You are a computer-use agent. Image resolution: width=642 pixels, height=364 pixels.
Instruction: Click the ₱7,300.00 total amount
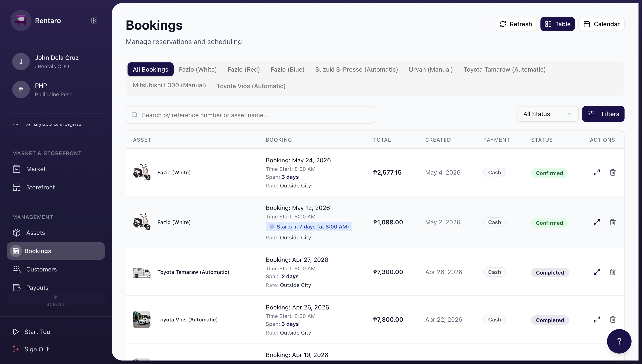coord(388,272)
